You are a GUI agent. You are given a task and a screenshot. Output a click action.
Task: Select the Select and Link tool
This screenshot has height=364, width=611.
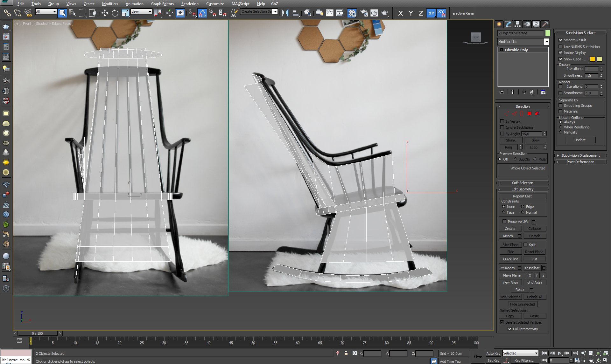[x=7, y=13]
